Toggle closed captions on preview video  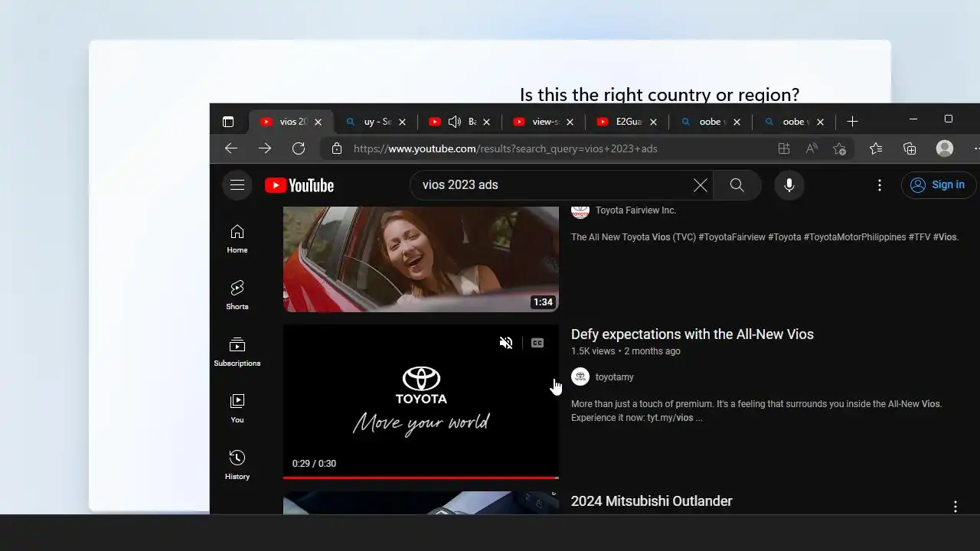[537, 343]
